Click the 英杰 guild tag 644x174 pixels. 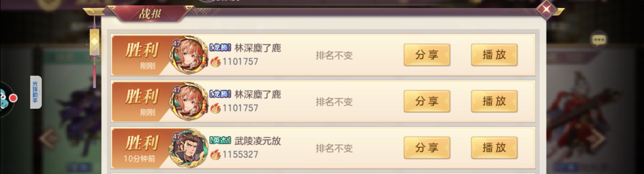220,141
